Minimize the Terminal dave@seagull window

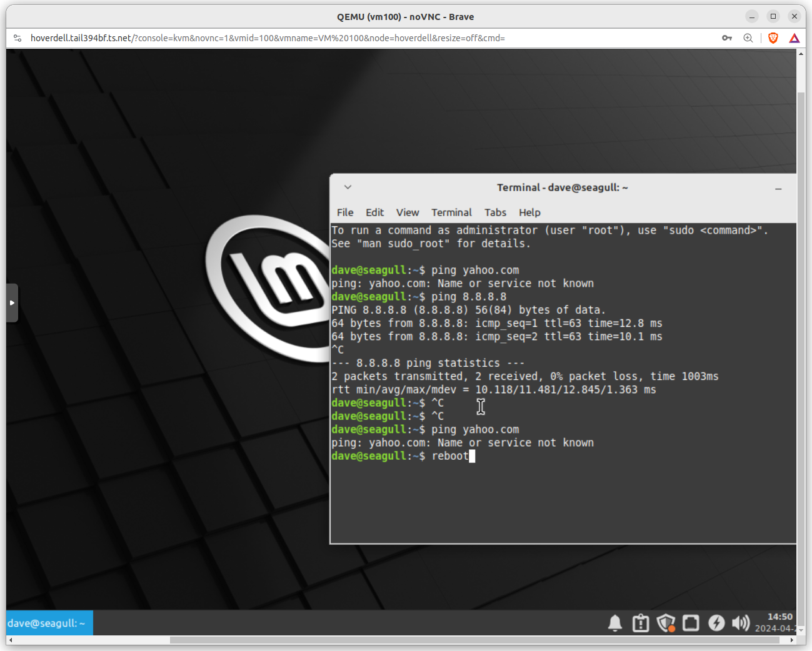point(778,188)
